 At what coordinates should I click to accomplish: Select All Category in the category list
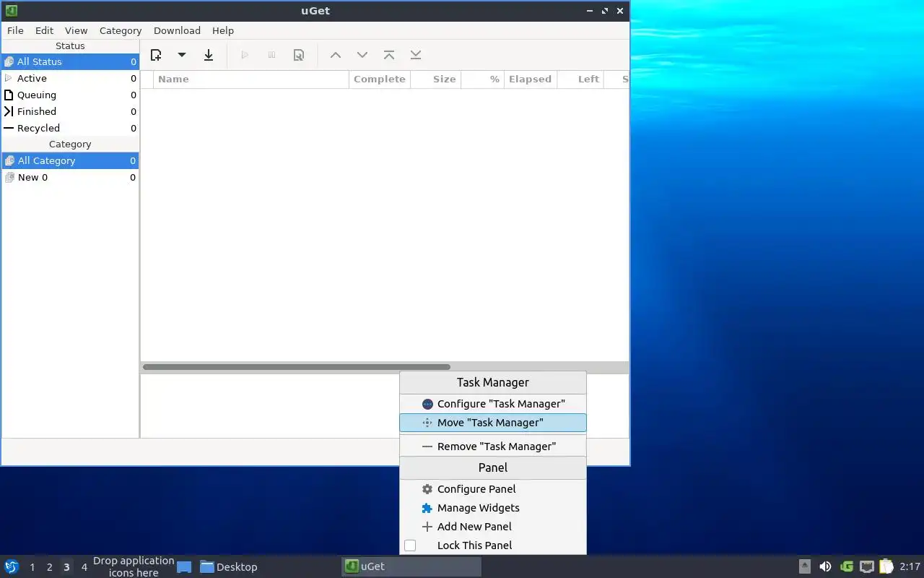pyautogui.click(x=70, y=160)
